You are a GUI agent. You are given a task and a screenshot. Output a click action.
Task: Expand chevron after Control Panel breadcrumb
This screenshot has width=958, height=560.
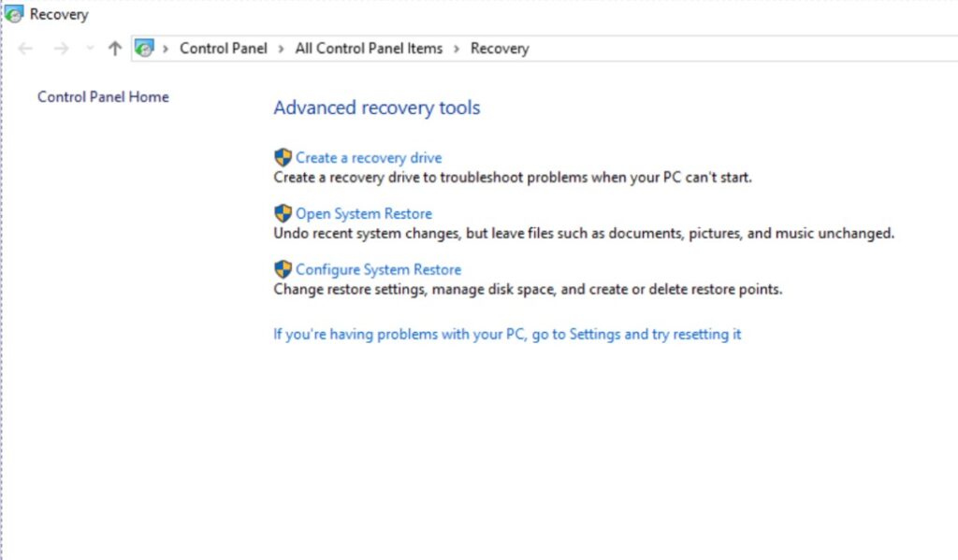pyautogui.click(x=281, y=49)
